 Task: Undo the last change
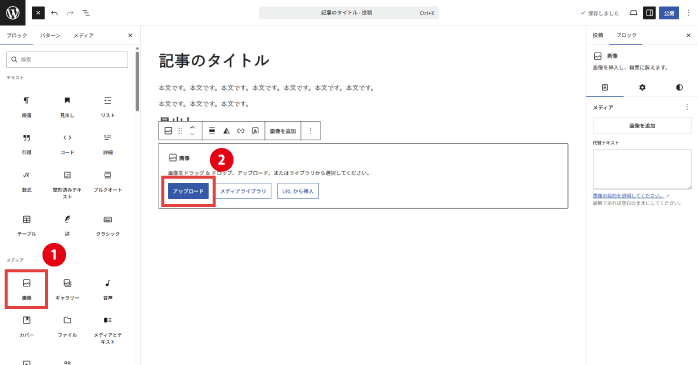54,13
